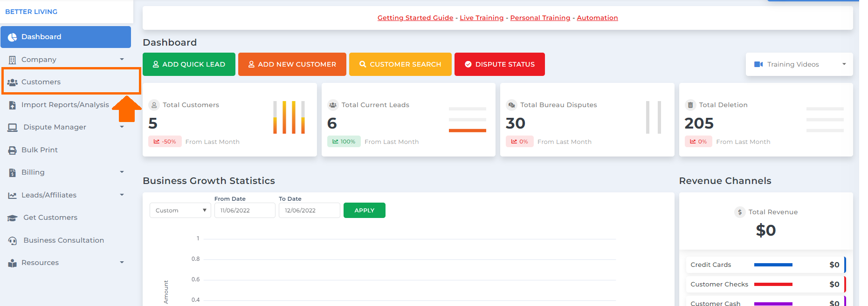Click the Bulk Print printer icon
868x306 pixels.
(13, 150)
